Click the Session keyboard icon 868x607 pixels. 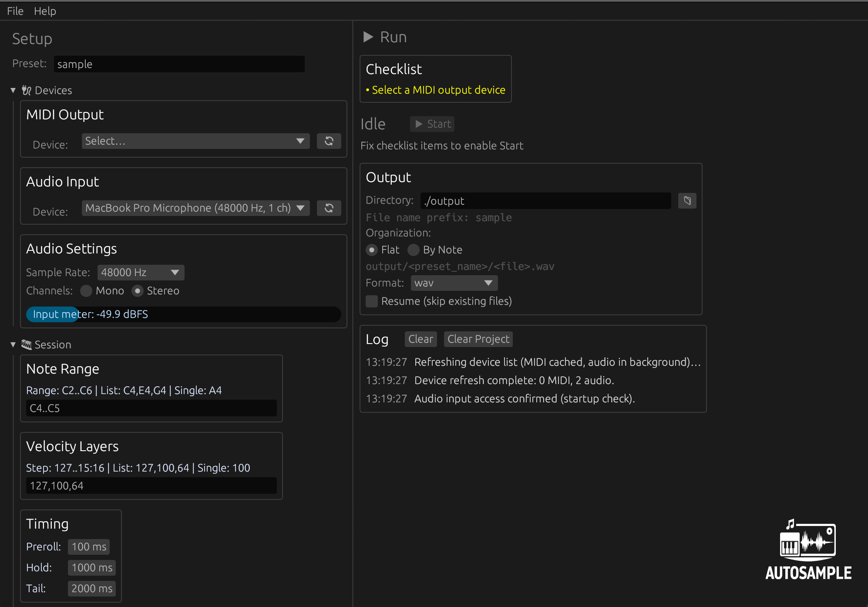click(27, 345)
